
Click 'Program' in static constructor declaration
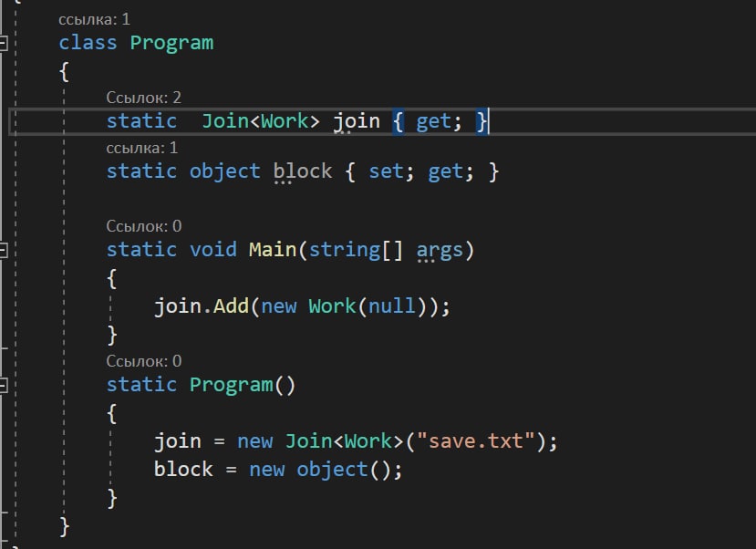click(232, 385)
